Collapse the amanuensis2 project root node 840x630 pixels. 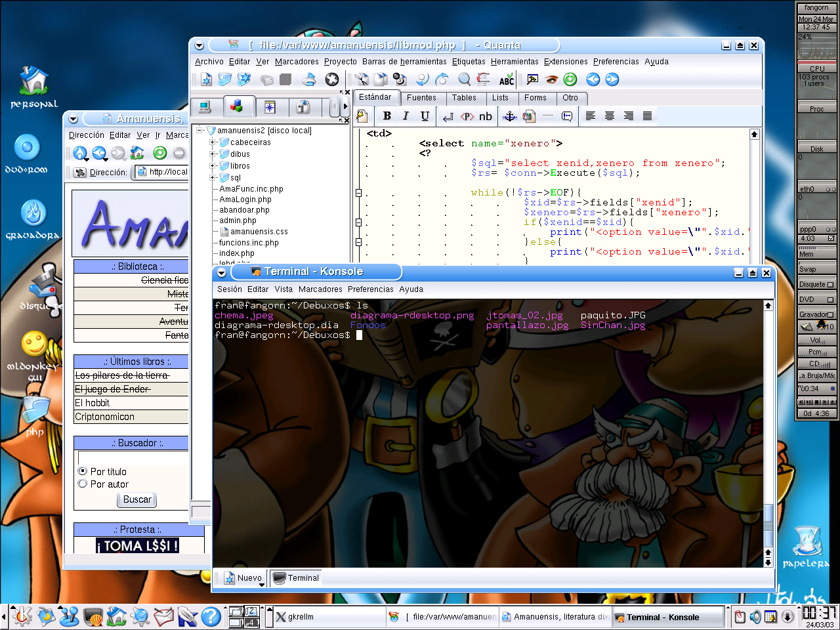pyautogui.click(x=200, y=131)
